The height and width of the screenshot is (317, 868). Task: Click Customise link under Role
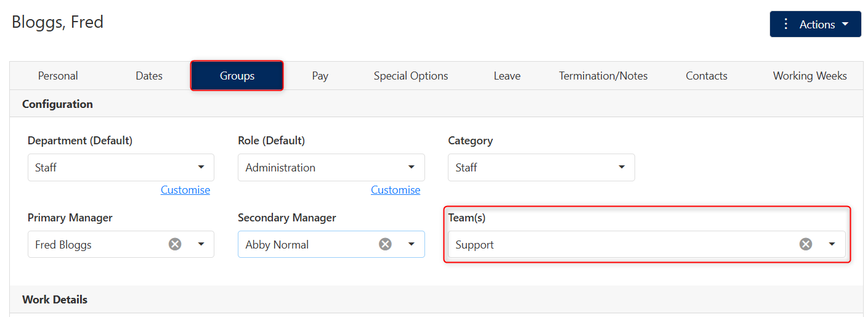(395, 190)
